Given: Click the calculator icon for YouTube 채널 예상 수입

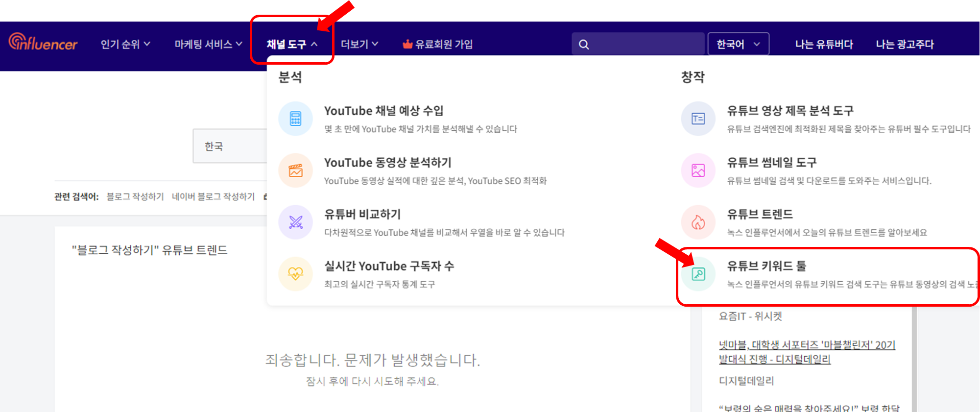Looking at the screenshot, I should 295,119.
